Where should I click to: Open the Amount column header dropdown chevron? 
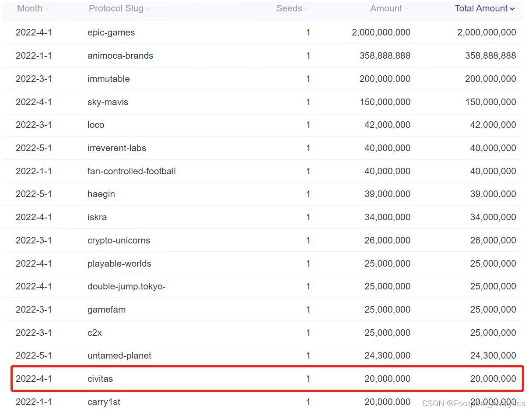click(x=406, y=9)
